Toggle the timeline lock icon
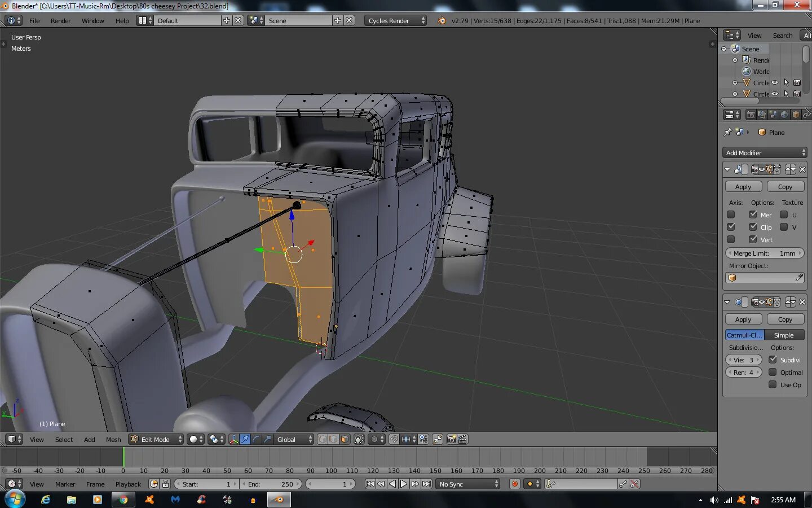812x508 pixels. pyautogui.click(x=165, y=484)
